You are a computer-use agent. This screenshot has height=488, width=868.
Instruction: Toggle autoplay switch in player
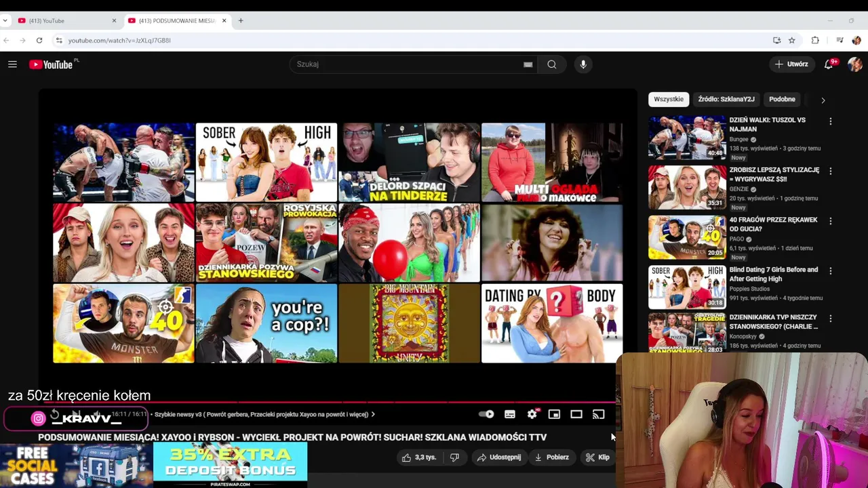pyautogui.click(x=486, y=414)
